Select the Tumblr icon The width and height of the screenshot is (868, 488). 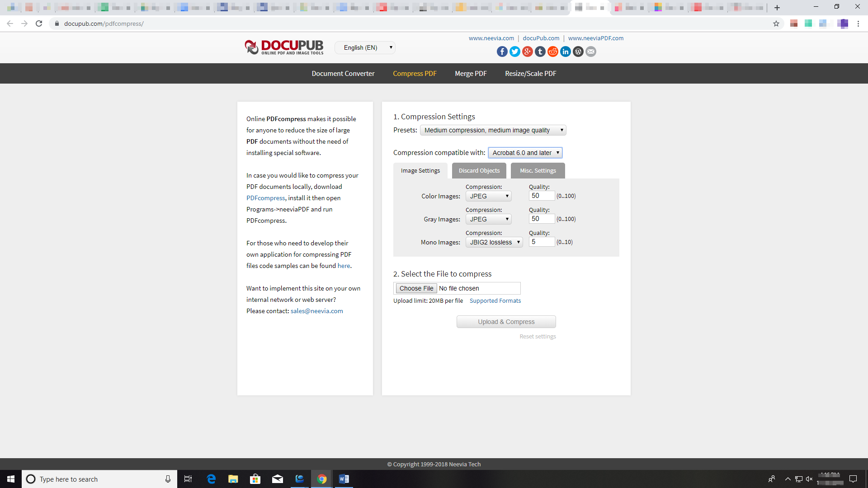(540, 52)
